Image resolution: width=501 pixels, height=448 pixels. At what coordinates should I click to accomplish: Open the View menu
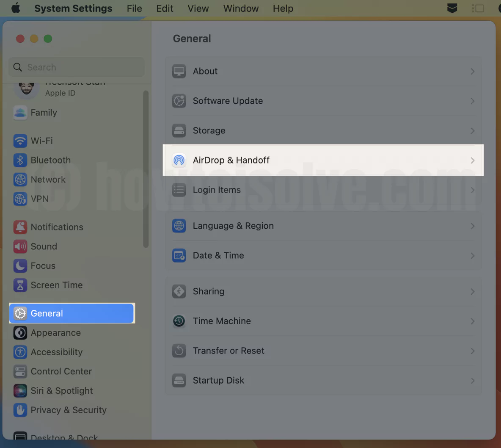[198, 8]
